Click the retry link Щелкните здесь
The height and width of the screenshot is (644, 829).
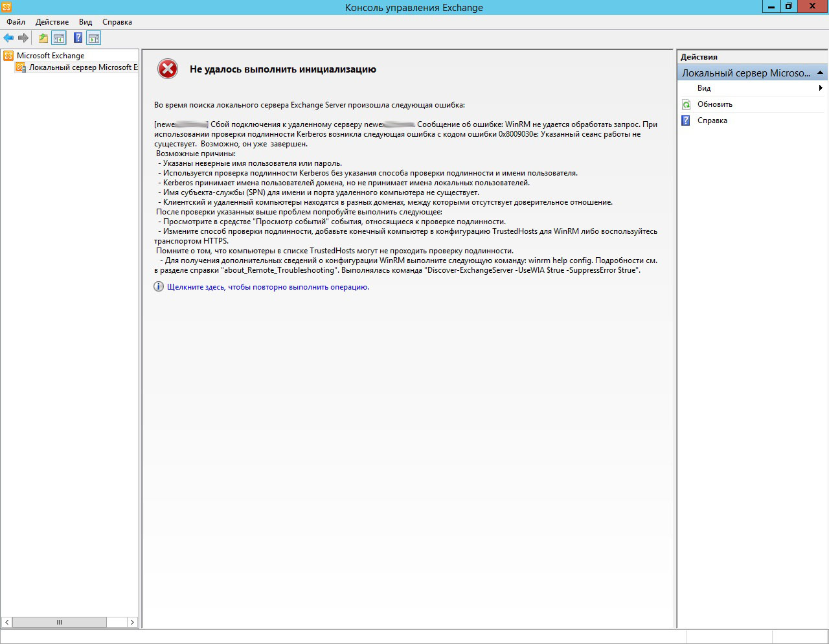268,287
